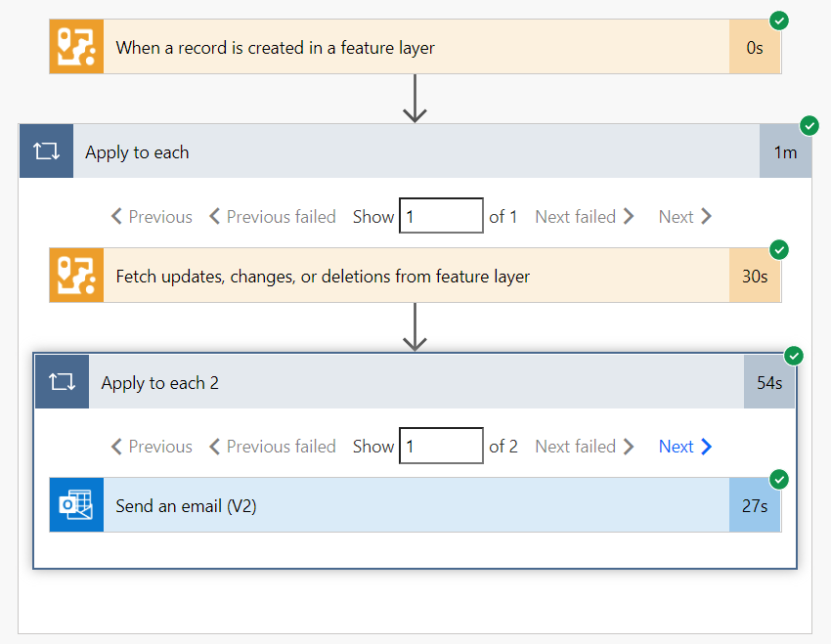Viewport: 831px width, 644px height.
Task: Click the Apply to each loop icon
Action: 46,151
